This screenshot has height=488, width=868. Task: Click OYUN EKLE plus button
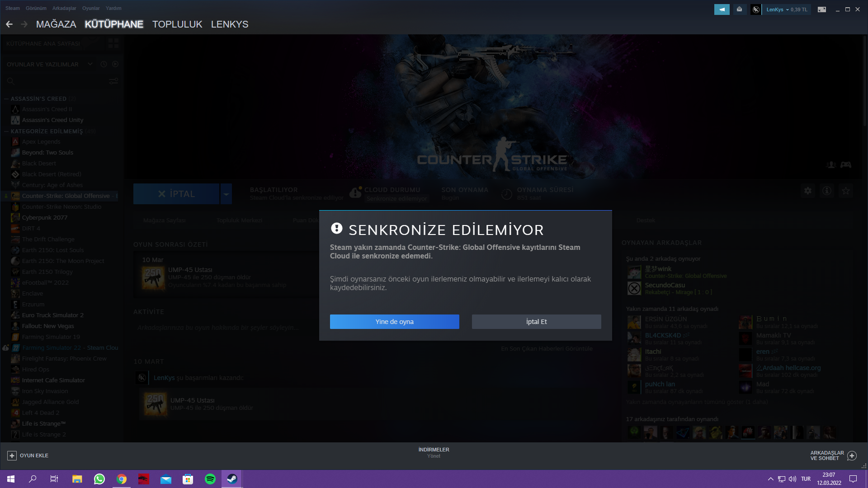(12, 455)
